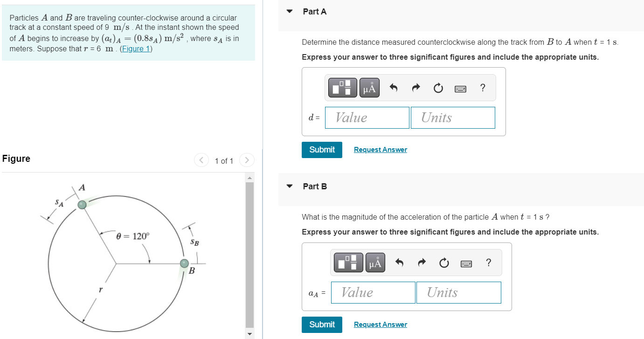Click the Units field for Part A
The height and width of the screenshot is (339, 644).
(x=452, y=118)
